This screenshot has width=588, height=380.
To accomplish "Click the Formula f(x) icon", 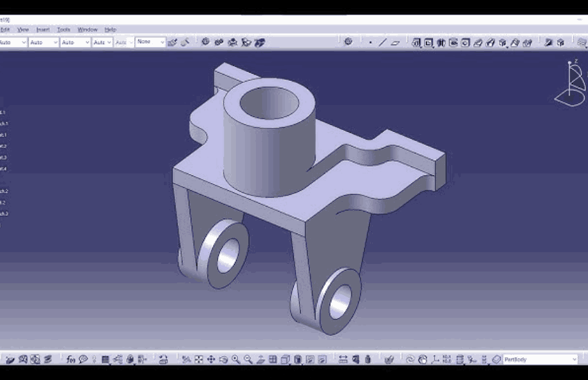I will point(71,359).
